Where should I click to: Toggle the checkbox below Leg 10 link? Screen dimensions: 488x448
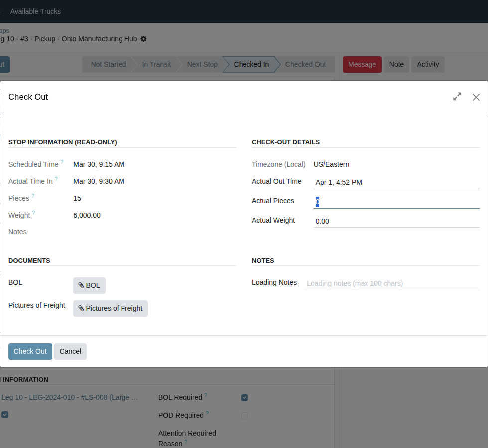(5, 415)
